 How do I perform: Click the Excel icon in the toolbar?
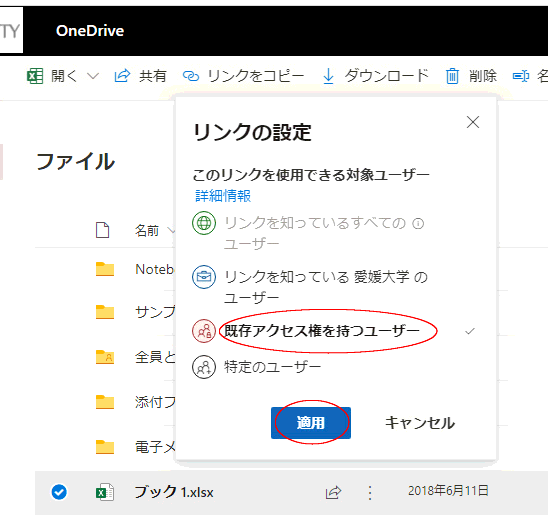point(35,76)
